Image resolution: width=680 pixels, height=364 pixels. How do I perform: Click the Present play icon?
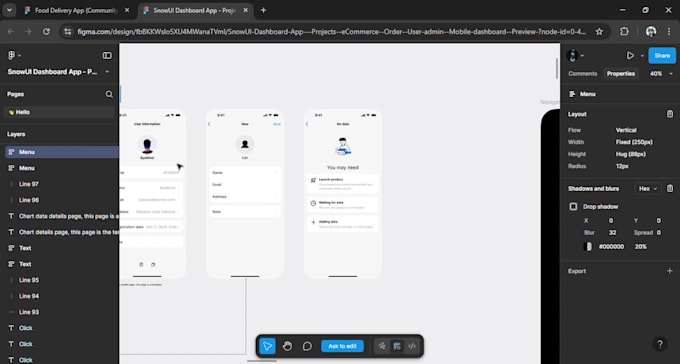point(630,56)
